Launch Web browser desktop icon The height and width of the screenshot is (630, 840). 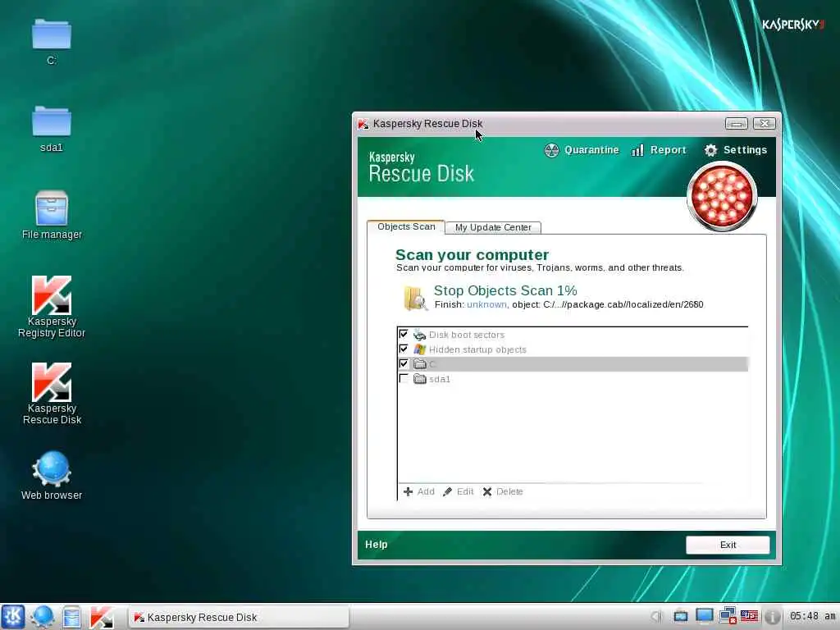pos(52,476)
